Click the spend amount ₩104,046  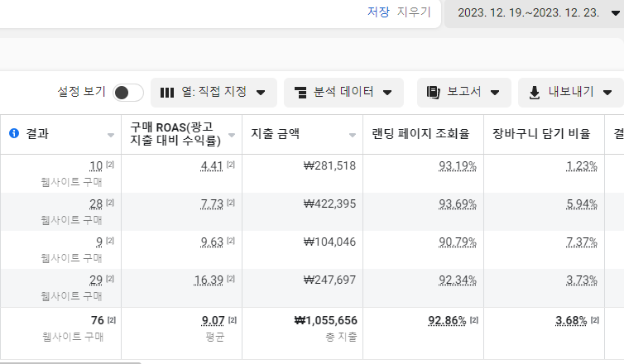[x=329, y=242]
